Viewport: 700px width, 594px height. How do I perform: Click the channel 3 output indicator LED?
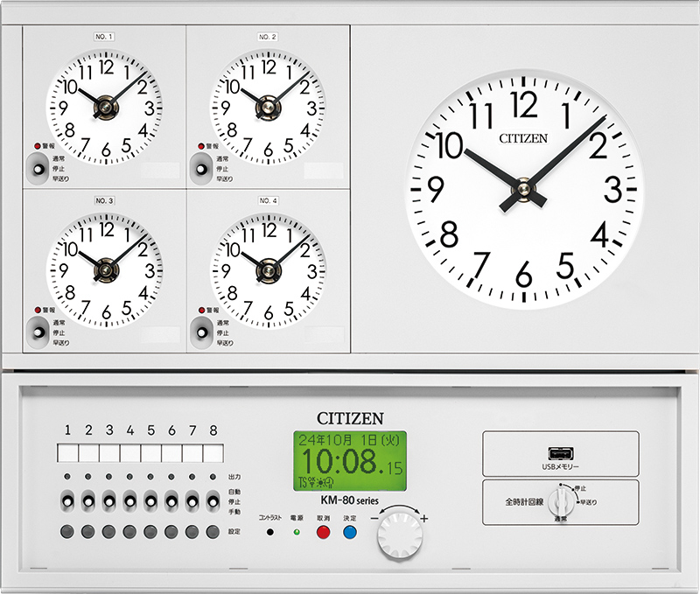point(108,477)
